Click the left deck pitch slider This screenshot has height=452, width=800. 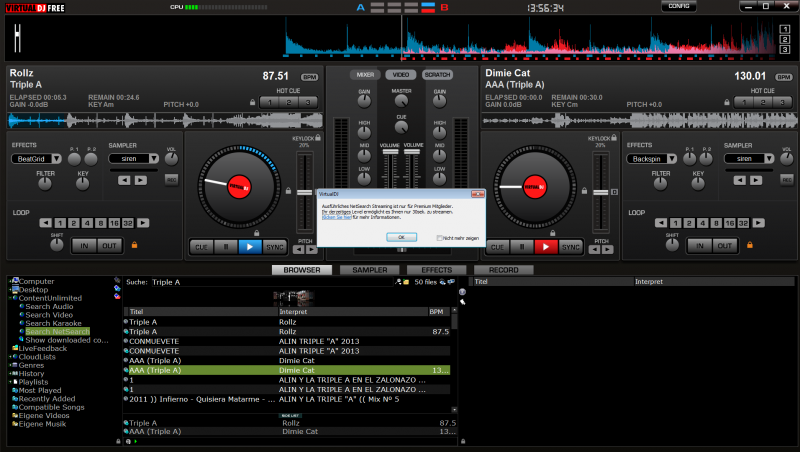[x=305, y=192]
